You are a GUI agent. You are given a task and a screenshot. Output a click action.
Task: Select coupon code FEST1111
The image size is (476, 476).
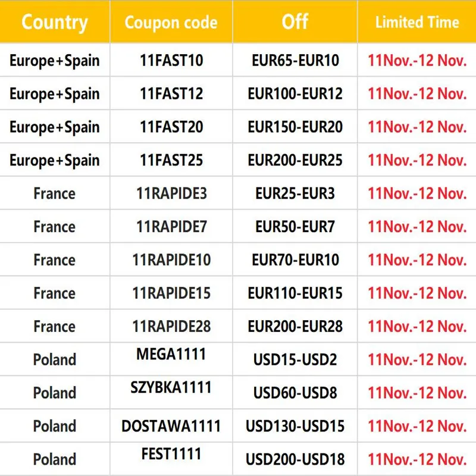coord(171,454)
